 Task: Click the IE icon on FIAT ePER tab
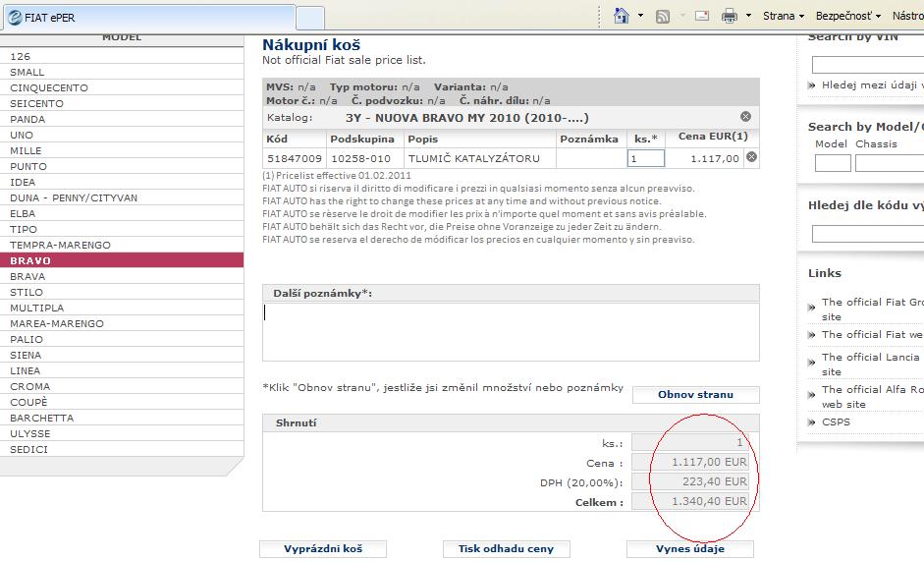(x=14, y=17)
